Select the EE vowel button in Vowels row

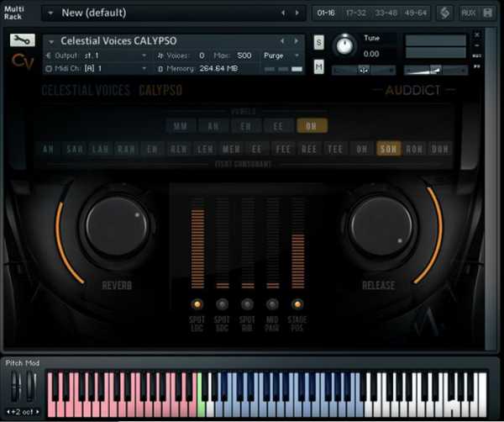click(x=278, y=126)
